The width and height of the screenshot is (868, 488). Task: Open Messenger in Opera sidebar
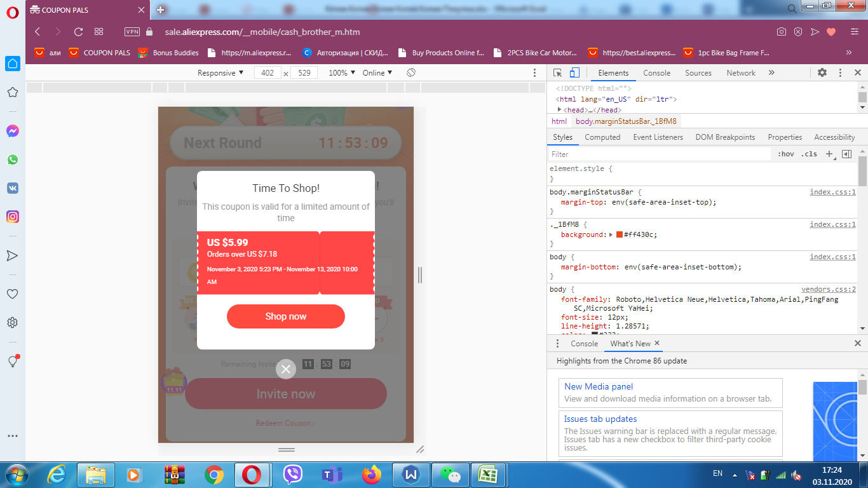13,131
